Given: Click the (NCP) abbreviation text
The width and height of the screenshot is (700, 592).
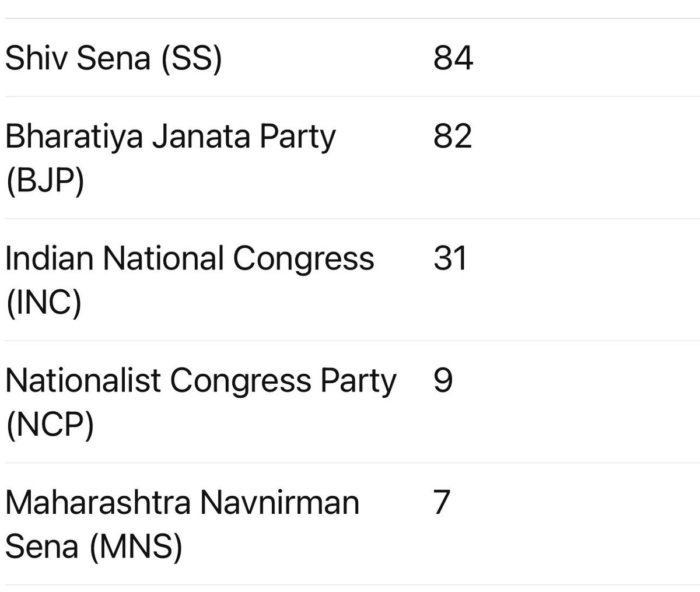Looking at the screenshot, I should click(x=49, y=425).
